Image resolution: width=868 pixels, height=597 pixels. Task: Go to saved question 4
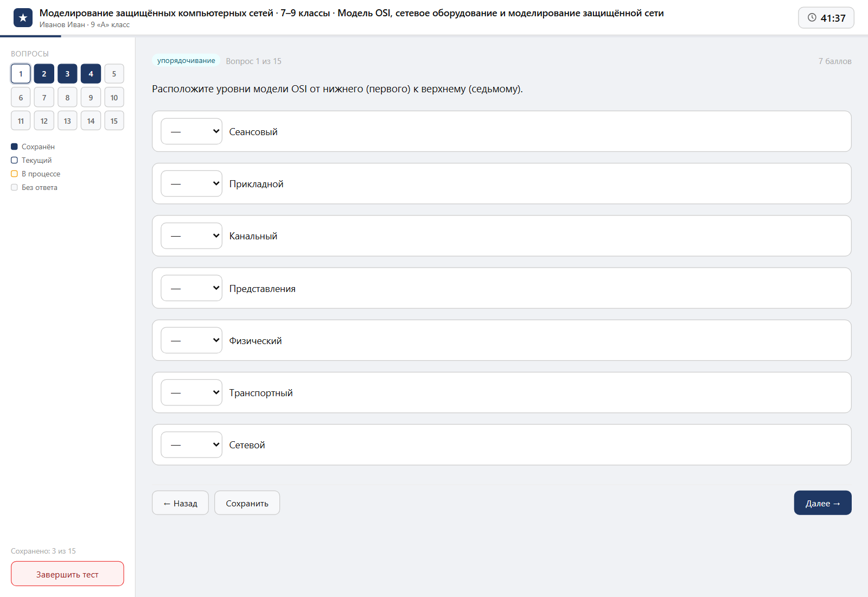[x=91, y=74]
